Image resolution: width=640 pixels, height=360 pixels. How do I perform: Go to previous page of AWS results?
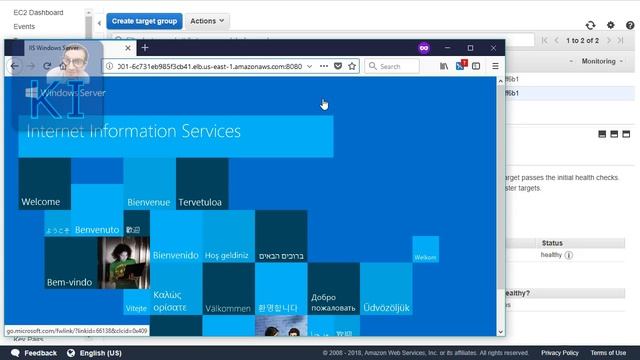[557, 40]
